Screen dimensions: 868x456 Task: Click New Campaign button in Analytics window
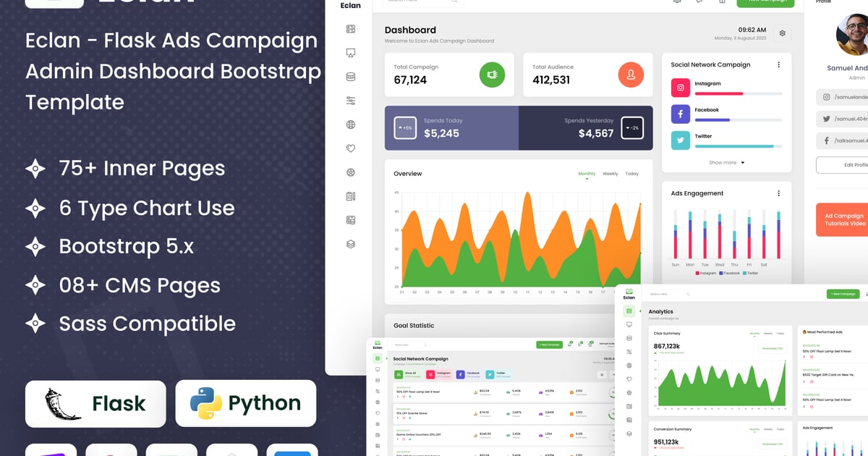[x=842, y=294]
